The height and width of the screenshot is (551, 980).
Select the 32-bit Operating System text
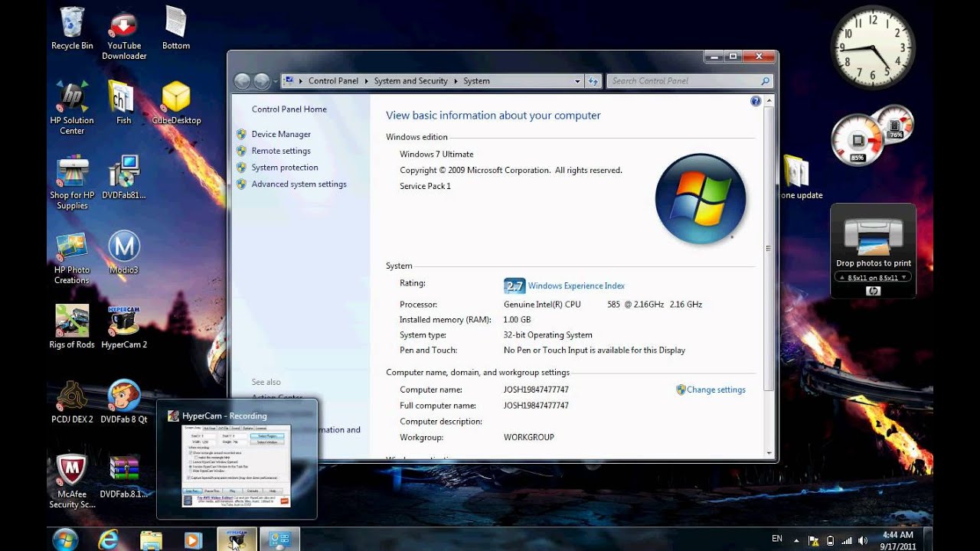[x=548, y=335]
